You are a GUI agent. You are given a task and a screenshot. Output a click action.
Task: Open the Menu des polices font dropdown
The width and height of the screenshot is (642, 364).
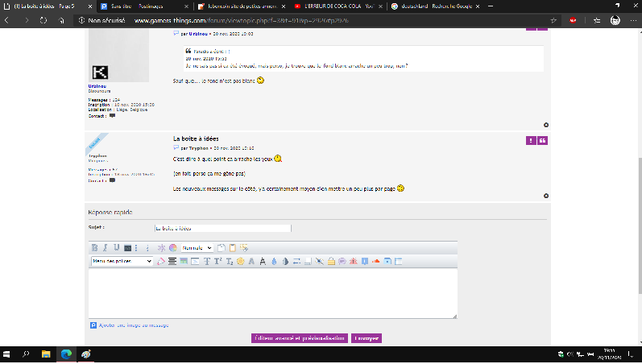[x=122, y=261]
